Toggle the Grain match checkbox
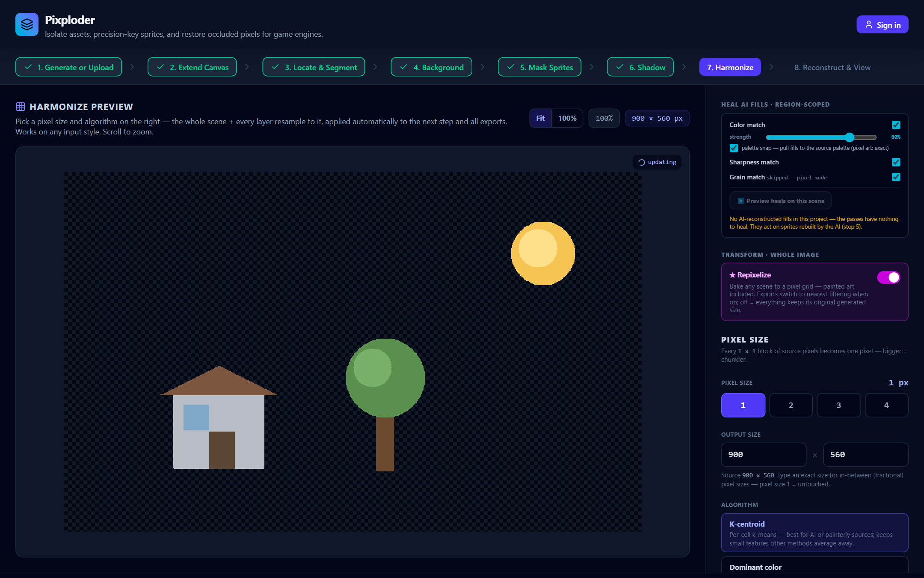The height and width of the screenshot is (578, 924). click(896, 177)
